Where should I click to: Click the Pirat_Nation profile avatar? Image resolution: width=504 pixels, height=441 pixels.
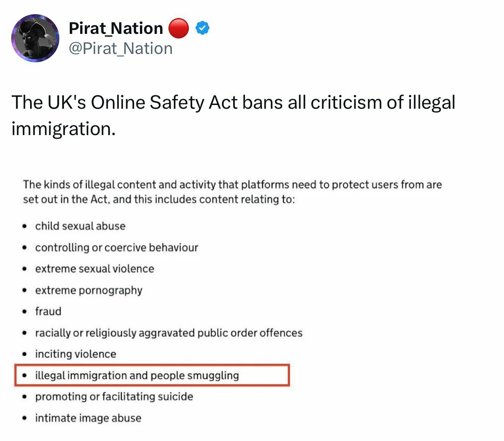point(35,38)
